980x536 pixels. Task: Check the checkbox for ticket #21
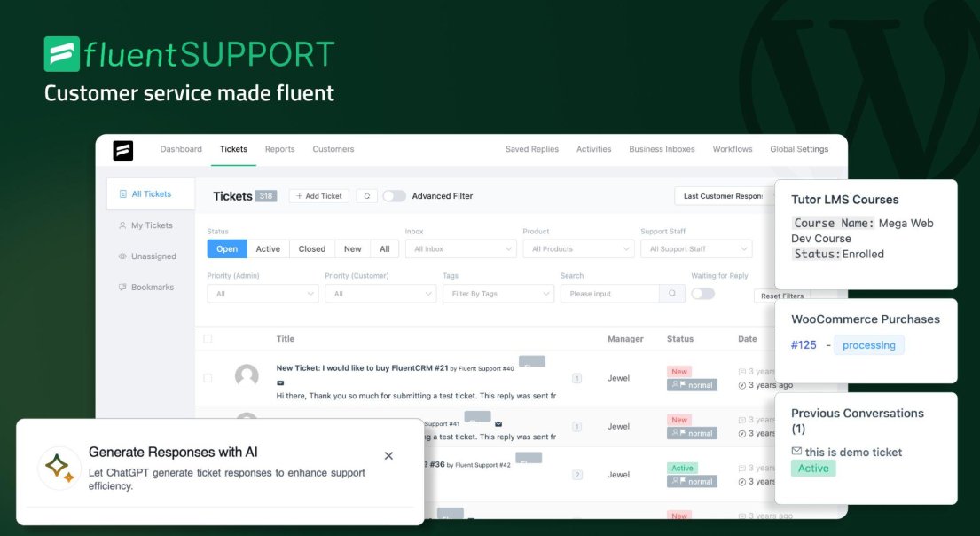click(x=208, y=378)
